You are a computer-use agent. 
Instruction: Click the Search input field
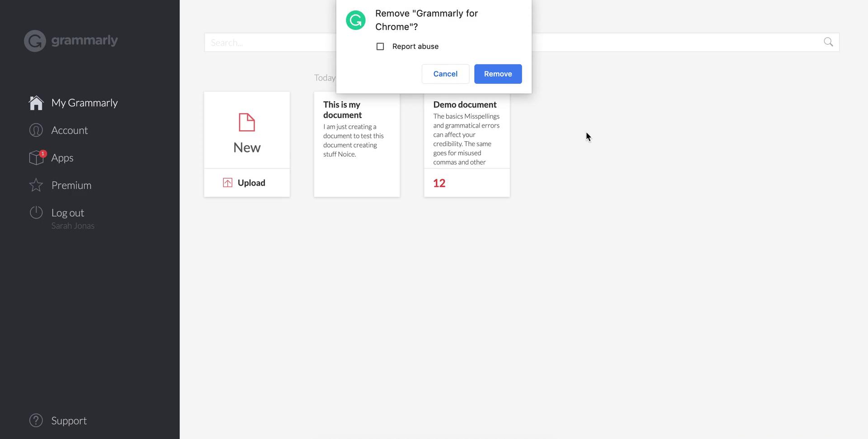522,42
